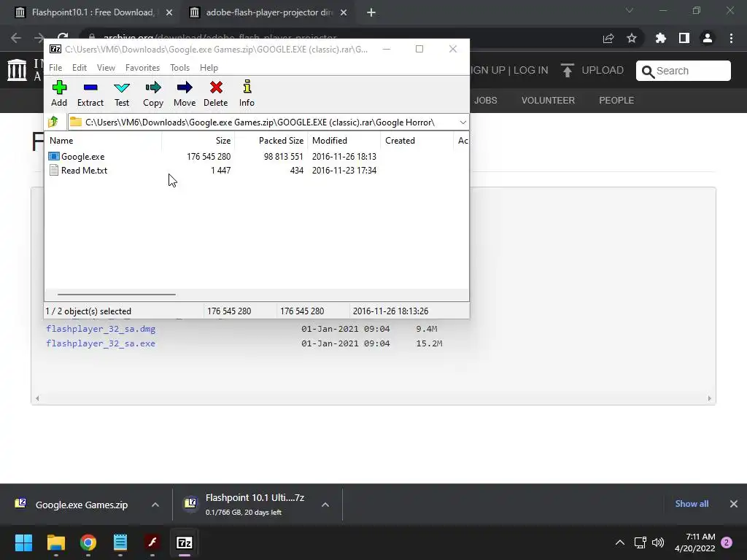
Task: Click the Internet Archive logo icon
Action: click(x=18, y=70)
